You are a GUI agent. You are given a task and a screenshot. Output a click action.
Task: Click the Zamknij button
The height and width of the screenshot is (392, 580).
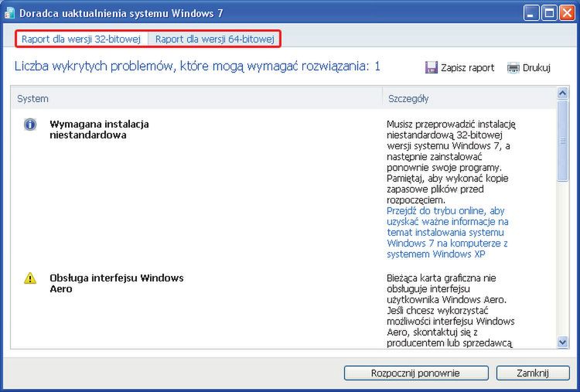(533, 373)
